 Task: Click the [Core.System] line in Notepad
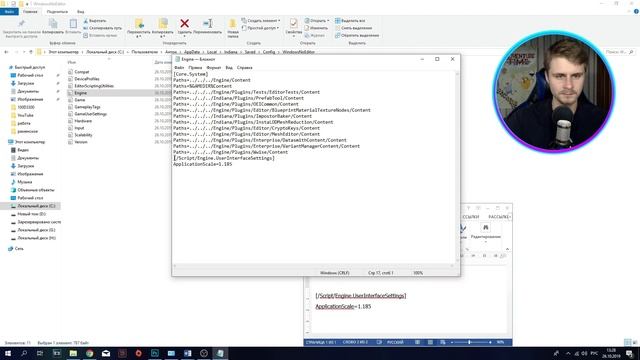pyautogui.click(x=191, y=74)
